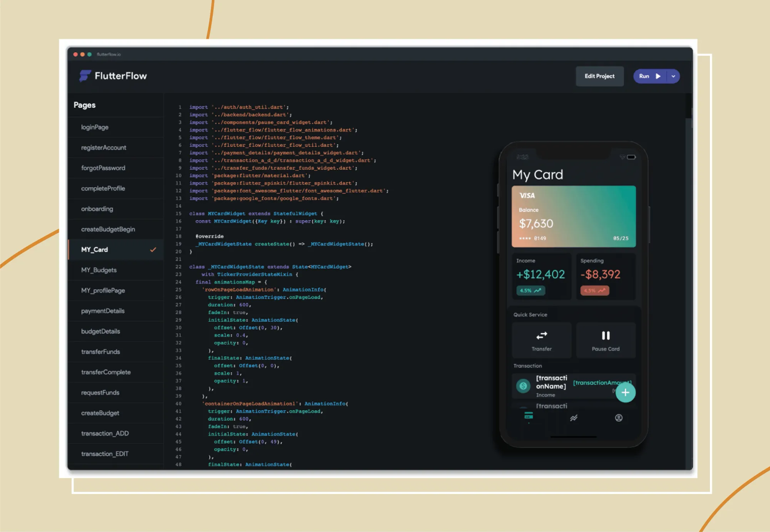Select the onboarding page
770x532 pixels.
pyautogui.click(x=115, y=209)
